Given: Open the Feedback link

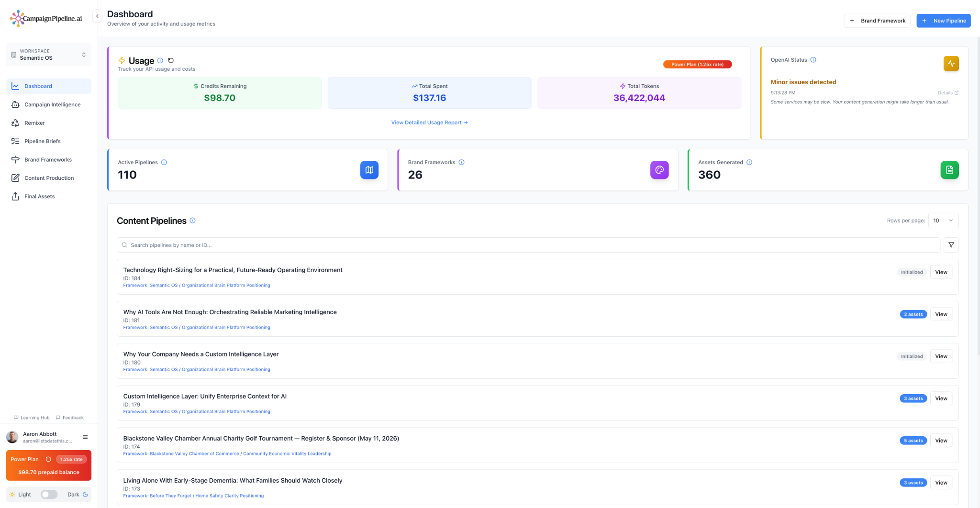Looking at the screenshot, I should (x=69, y=418).
